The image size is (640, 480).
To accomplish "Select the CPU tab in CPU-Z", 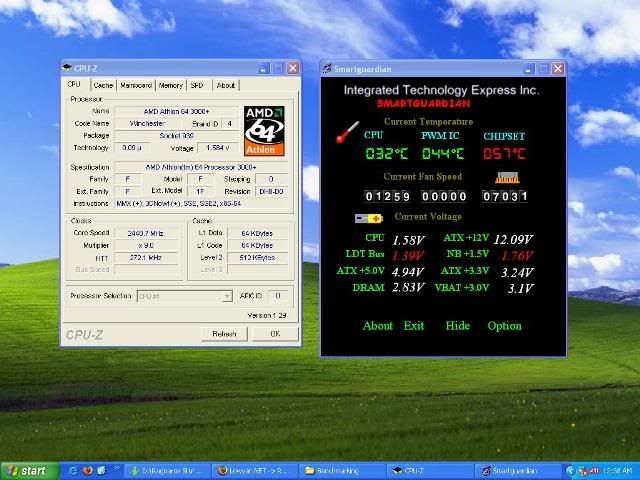I will click(74, 84).
